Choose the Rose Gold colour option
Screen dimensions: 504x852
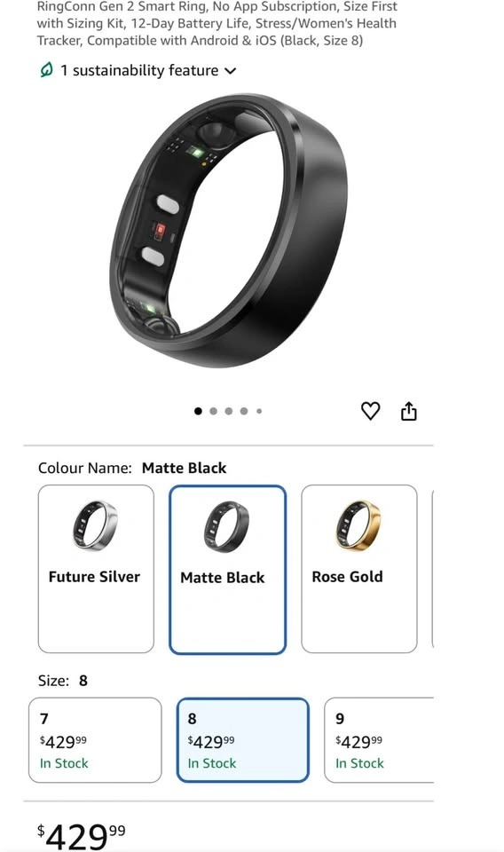[359, 569]
